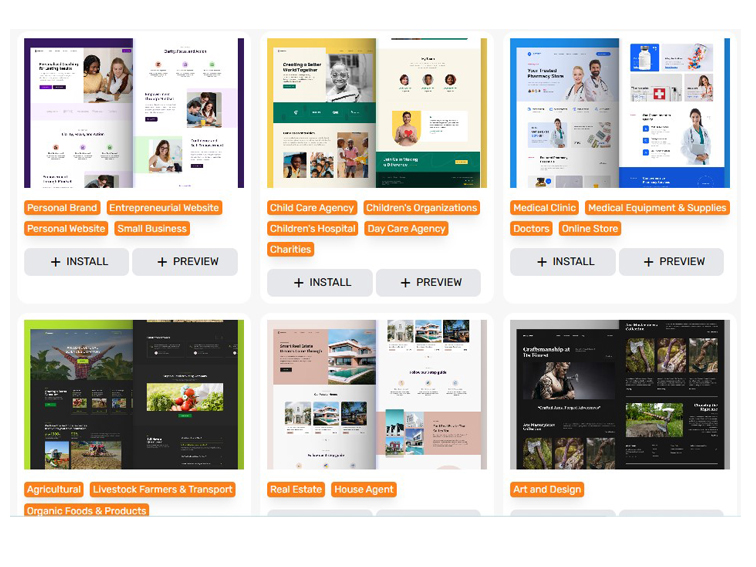Select the House Agent tag
Image resolution: width=756 pixels, height=567 pixels.
click(x=364, y=490)
